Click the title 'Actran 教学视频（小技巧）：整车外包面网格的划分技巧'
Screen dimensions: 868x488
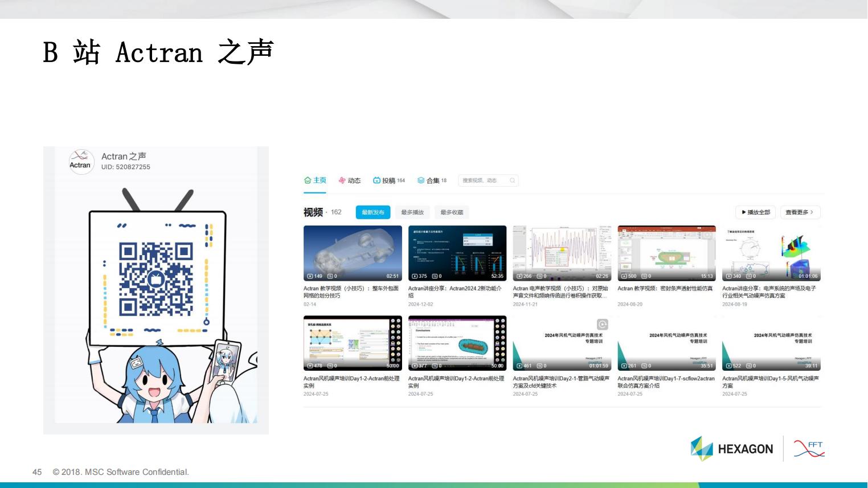351,292
